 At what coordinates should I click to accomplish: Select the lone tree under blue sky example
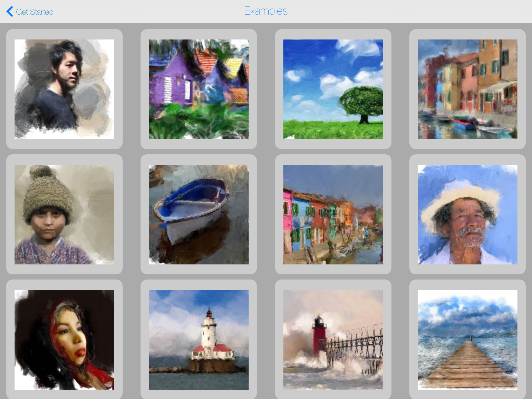(333, 89)
